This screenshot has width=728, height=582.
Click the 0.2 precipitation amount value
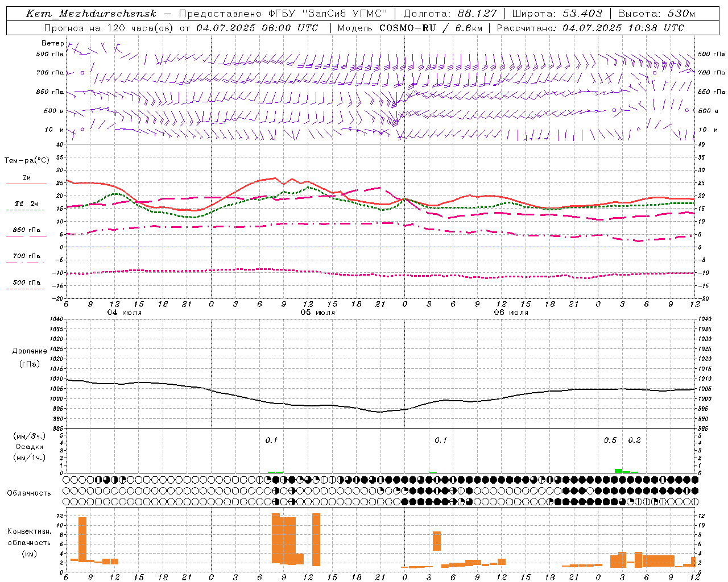634,440
